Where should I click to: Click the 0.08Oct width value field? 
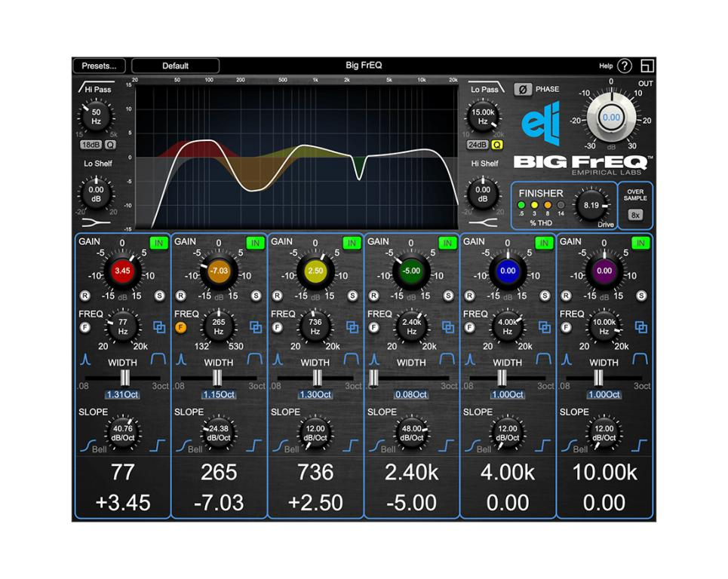(411, 395)
